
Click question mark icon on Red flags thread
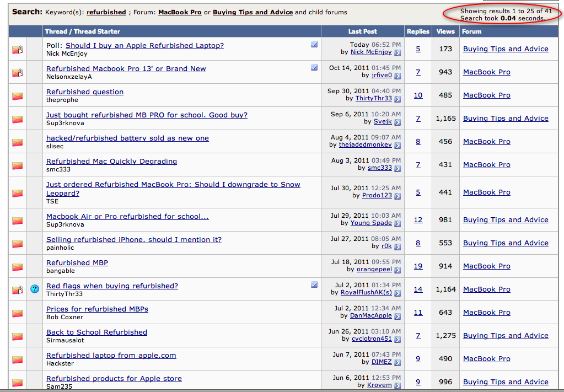35,289
